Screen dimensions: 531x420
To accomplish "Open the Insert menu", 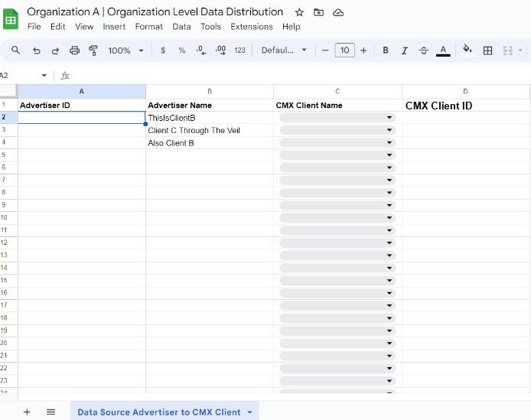I will click(114, 27).
